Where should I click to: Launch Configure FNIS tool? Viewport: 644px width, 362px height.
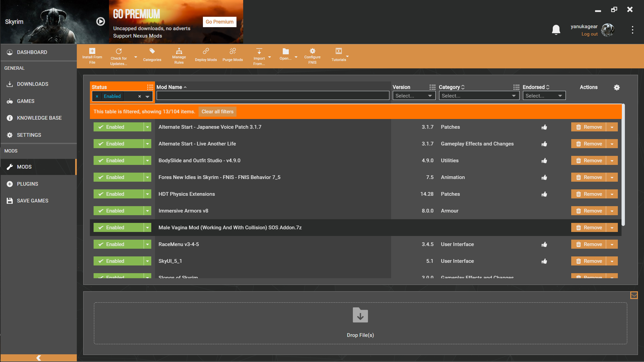[313, 51]
